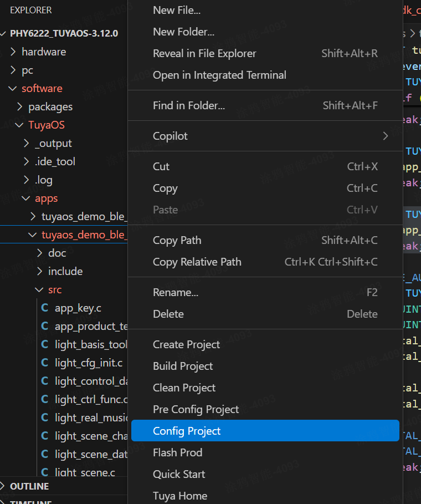Screen dimensions: 421x504
Task: Expand the packages folder chevron
Action: coord(20,107)
